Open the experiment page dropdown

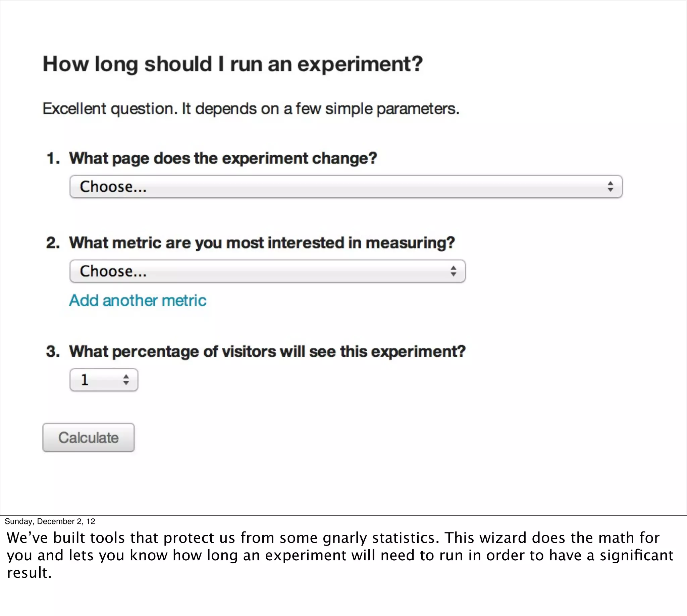pyautogui.click(x=345, y=187)
